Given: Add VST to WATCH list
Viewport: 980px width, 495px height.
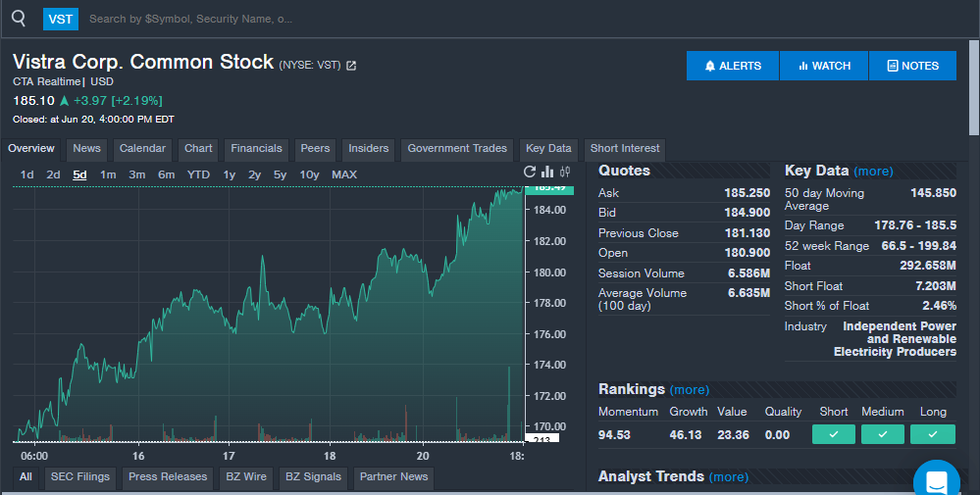Looking at the screenshot, I should [x=824, y=66].
